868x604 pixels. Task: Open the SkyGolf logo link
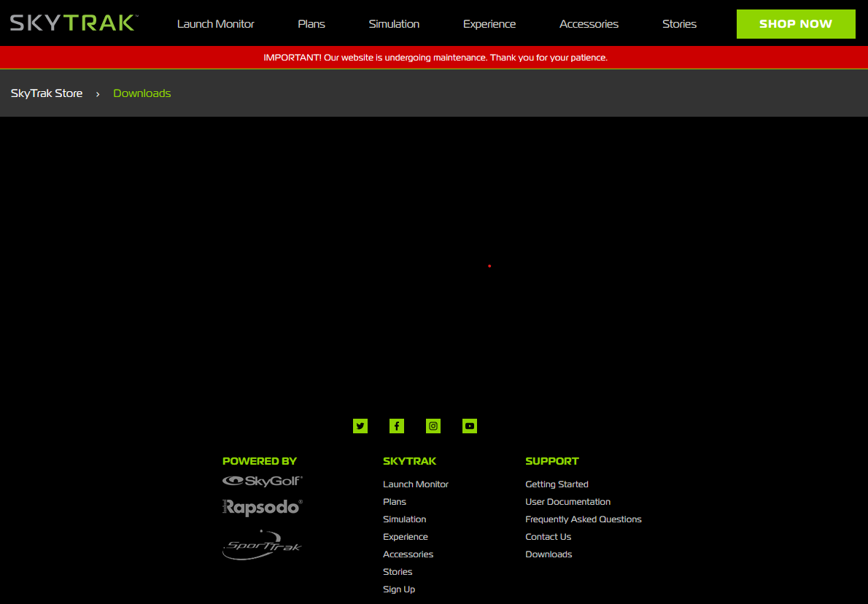pyautogui.click(x=262, y=481)
